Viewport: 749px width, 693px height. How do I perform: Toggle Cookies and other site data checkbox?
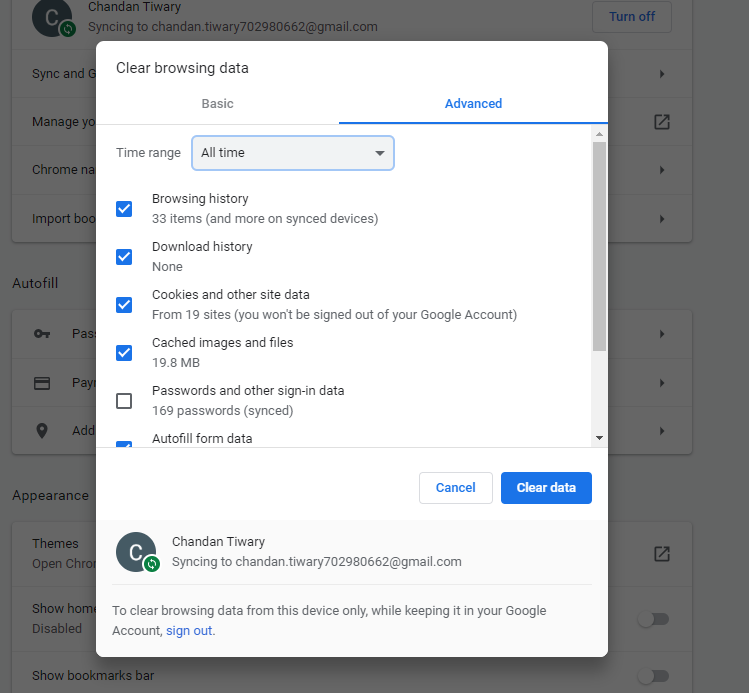click(124, 305)
